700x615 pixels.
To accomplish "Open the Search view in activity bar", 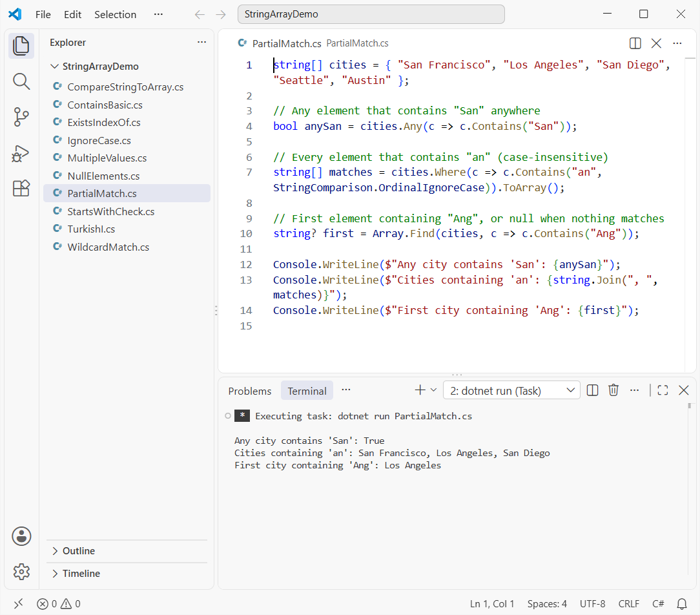I will pos(21,82).
